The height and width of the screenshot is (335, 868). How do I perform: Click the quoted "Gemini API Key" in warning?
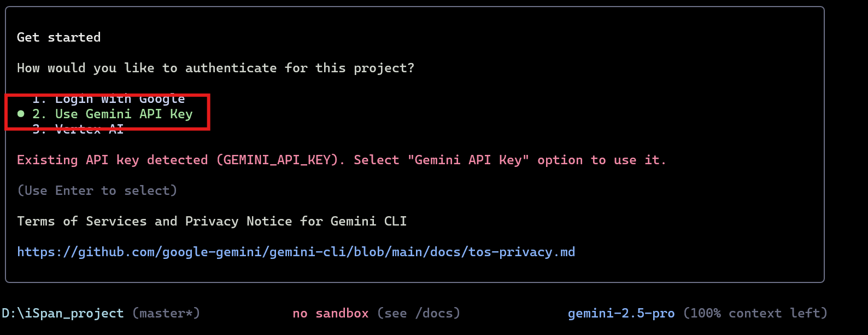(468, 160)
